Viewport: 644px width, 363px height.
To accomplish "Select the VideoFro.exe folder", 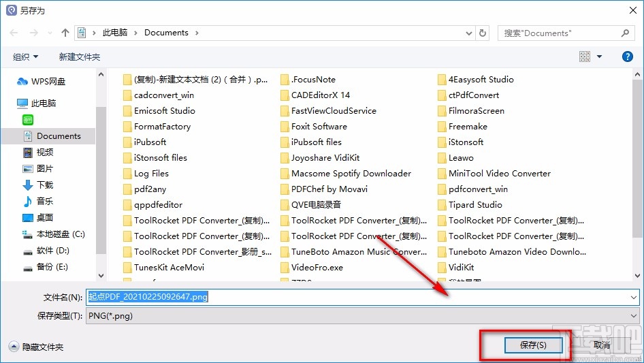I will coord(312,267).
